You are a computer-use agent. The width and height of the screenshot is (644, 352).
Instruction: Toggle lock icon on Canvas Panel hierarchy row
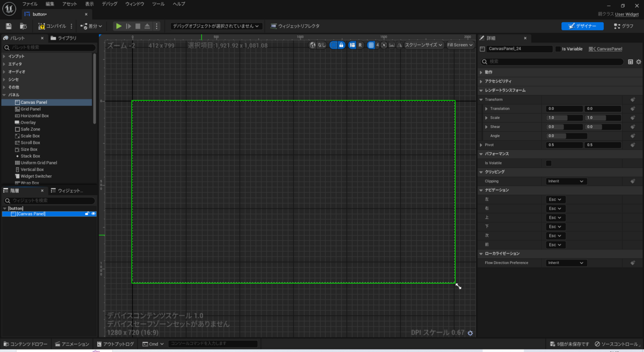pos(87,214)
